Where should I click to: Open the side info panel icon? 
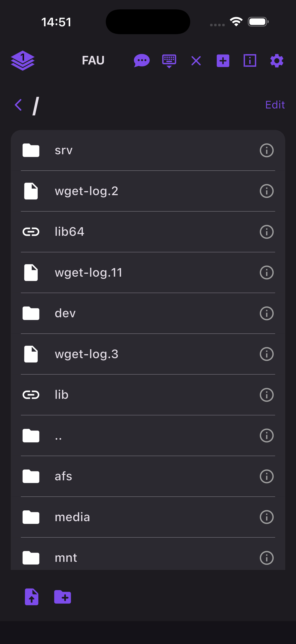click(249, 60)
